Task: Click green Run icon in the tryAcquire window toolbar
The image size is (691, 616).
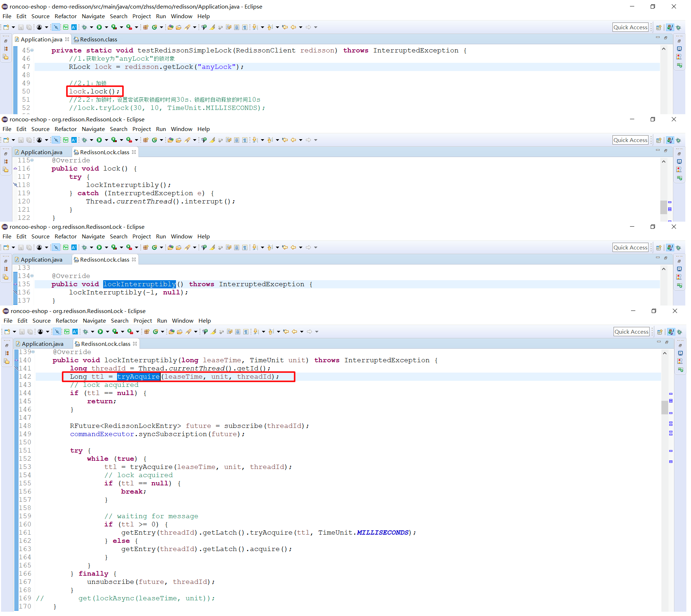Action: click(x=100, y=332)
